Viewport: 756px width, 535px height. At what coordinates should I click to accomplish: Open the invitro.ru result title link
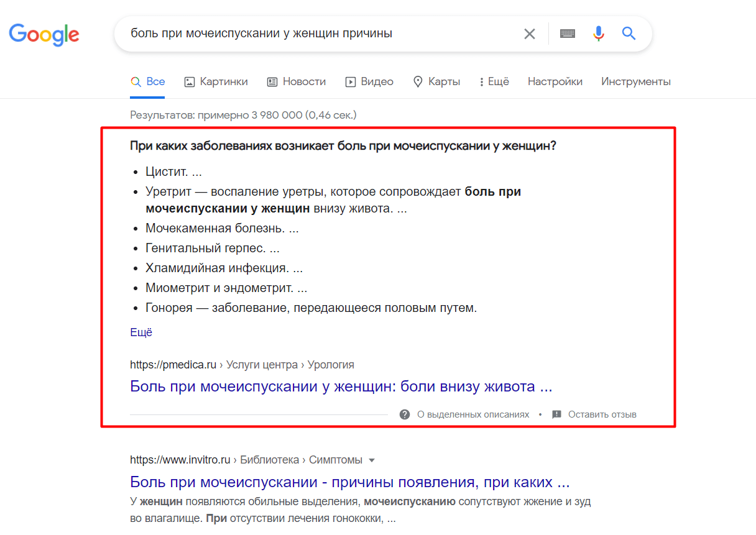pos(349,482)
